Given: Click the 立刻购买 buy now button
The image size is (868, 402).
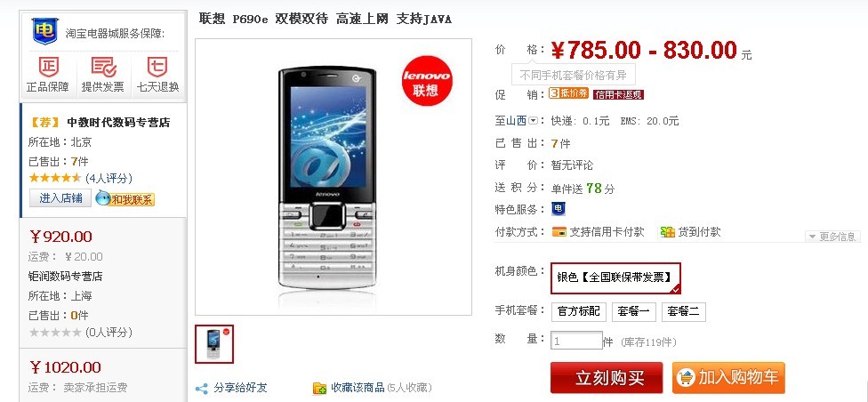Looking at the screenshot, I should [x=607, y=378].
